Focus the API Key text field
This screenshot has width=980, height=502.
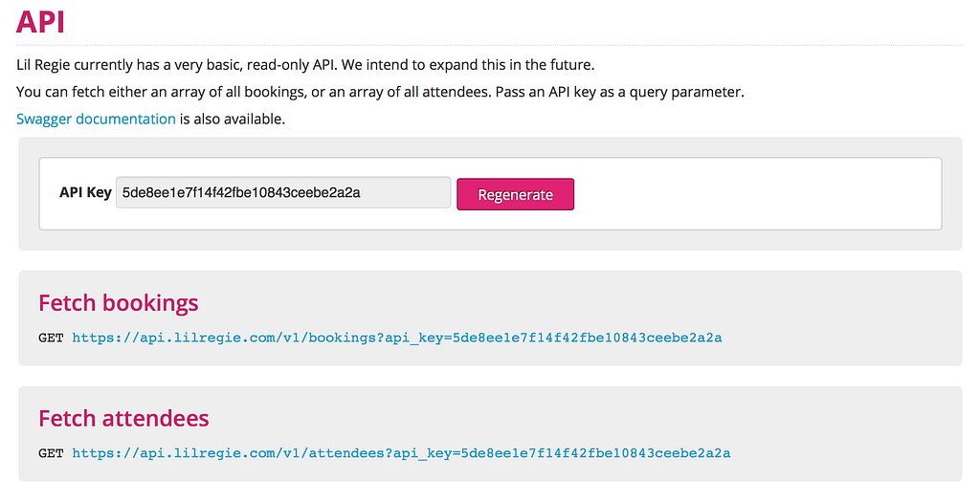pos(283,192)
